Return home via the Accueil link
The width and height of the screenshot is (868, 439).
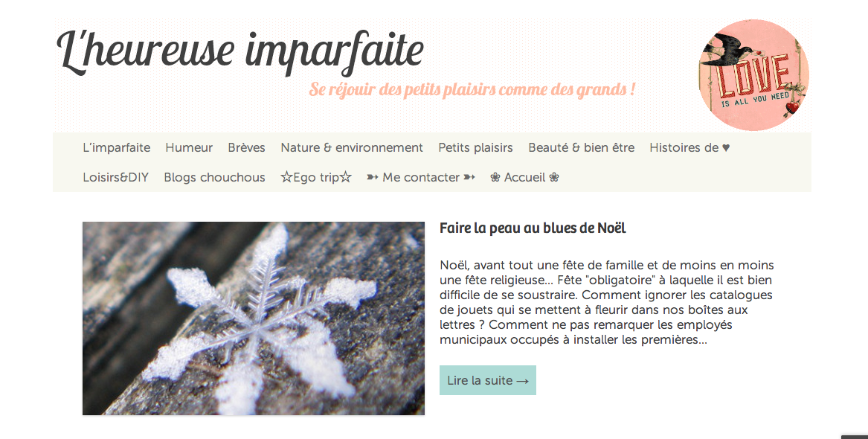click(x=525, y=177)
